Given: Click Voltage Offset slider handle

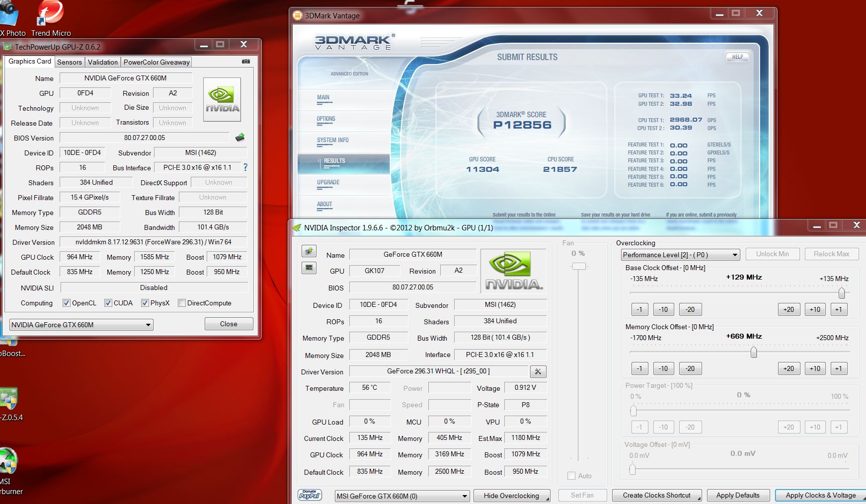Looking at the screenshot, I should pyautogui.click(x=632, y=469).
